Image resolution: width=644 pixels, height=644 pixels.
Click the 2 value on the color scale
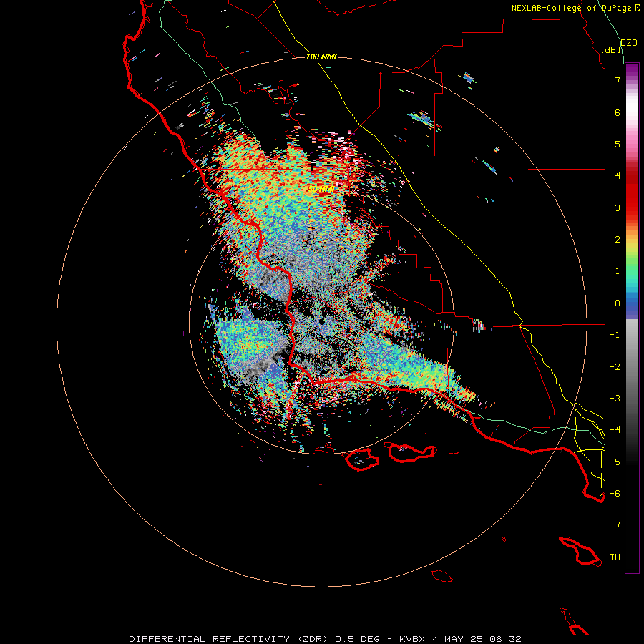point(618,240)
